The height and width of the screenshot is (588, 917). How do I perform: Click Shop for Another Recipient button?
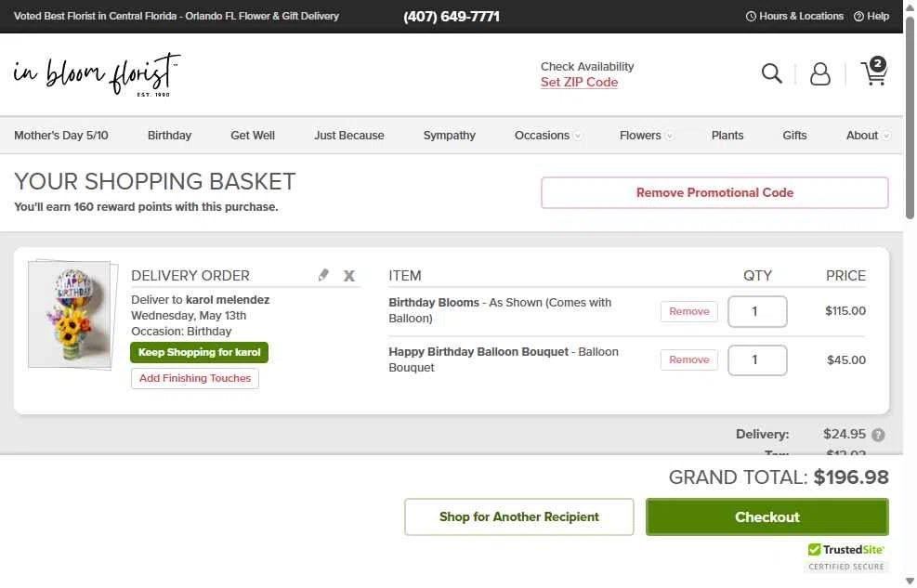[518, 517]
